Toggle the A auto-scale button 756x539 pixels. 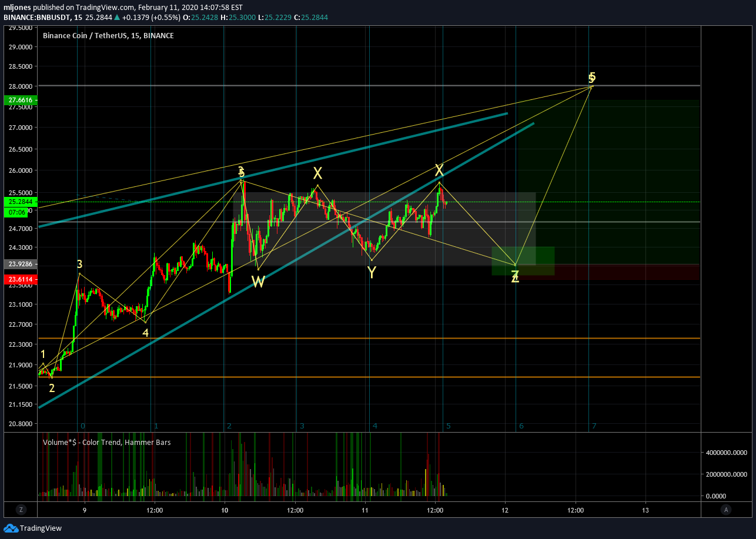(727, 510)
